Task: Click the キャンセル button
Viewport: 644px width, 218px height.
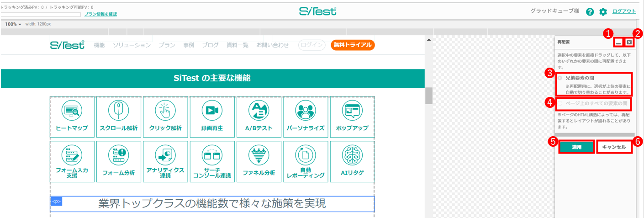Action: click(x=614, y=147)
